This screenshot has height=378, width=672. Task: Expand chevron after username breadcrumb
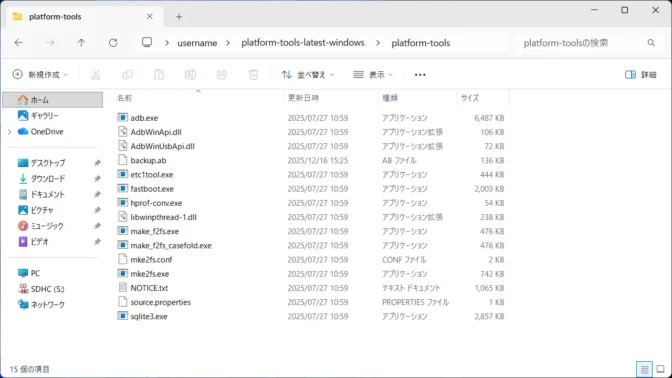pyautogui.click(x=228, y=43)
